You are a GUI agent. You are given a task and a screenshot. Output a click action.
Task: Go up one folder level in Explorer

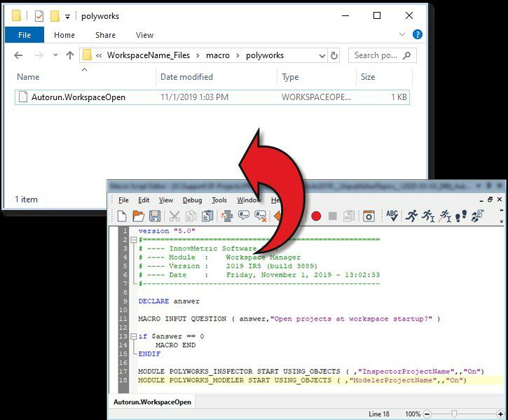point(70,55)
